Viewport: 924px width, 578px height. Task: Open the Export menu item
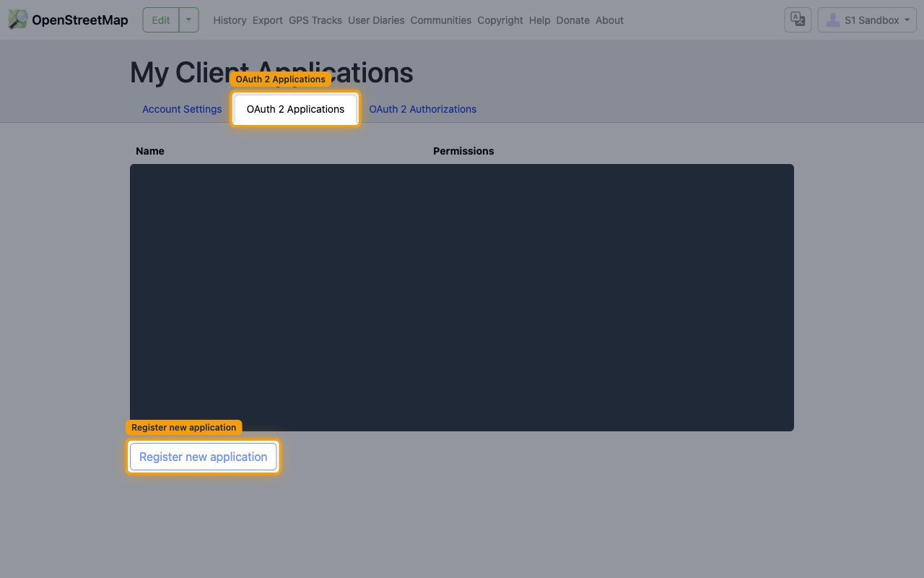(268, 20)
